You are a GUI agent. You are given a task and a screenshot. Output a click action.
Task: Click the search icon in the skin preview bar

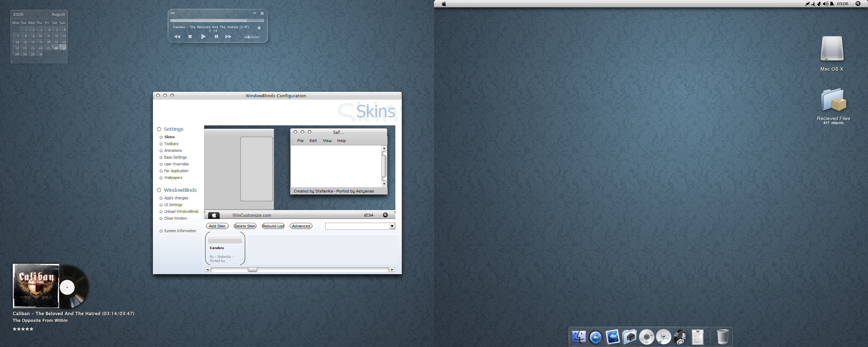click(385, 215)
